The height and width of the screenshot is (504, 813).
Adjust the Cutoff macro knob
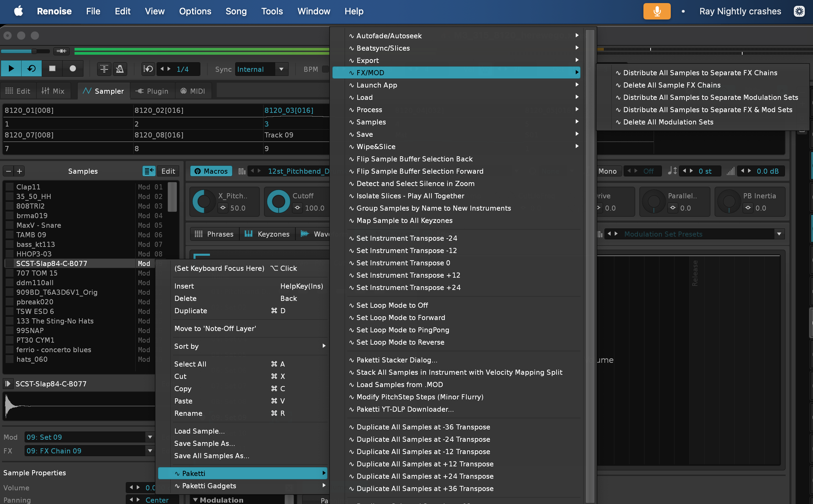278,201
